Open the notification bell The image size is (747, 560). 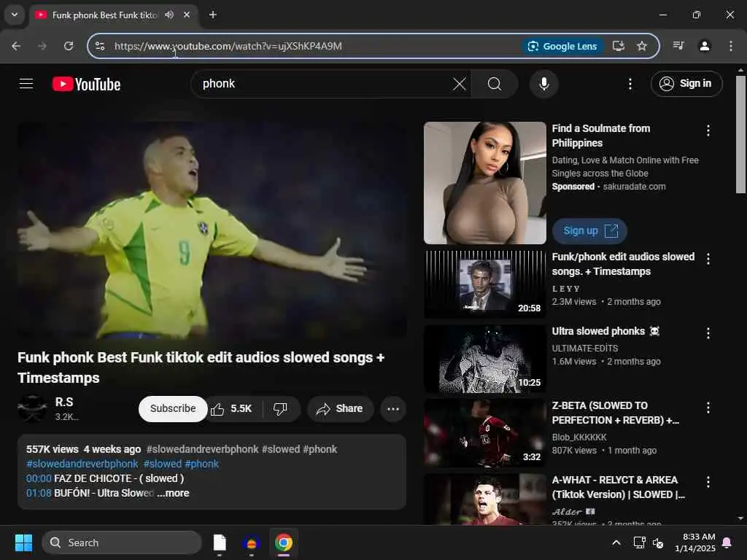pyautogui.click(x=727, y=542)
